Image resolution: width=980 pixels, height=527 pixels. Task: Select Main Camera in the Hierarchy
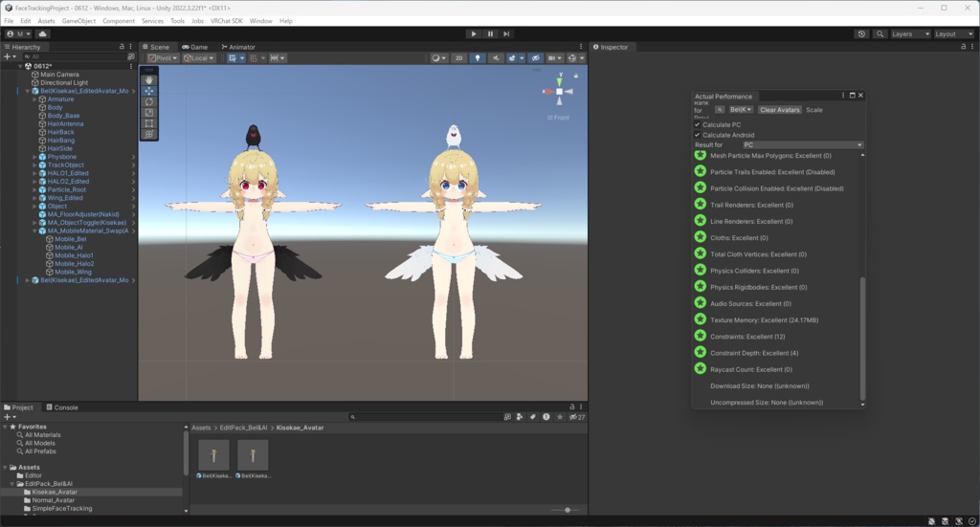coord(59,75)
